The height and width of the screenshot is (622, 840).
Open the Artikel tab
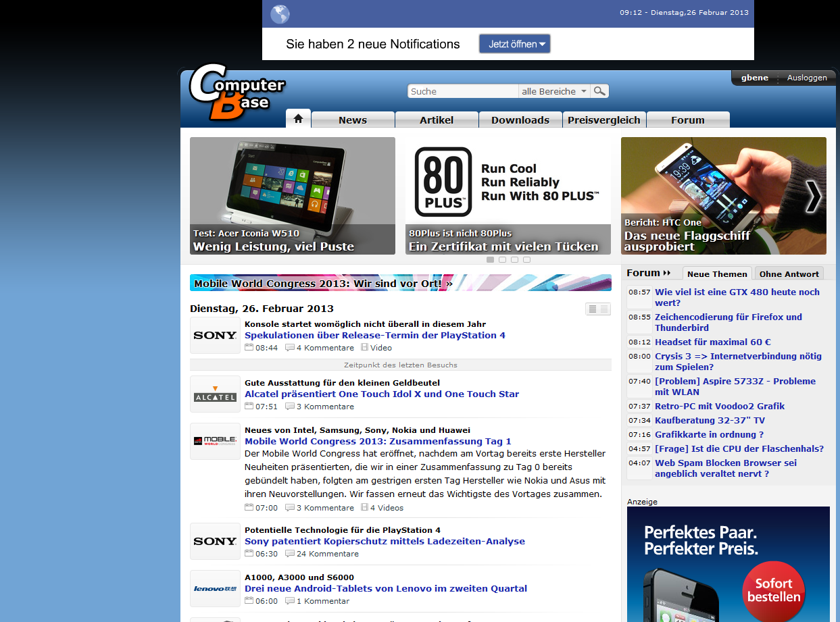437,120
